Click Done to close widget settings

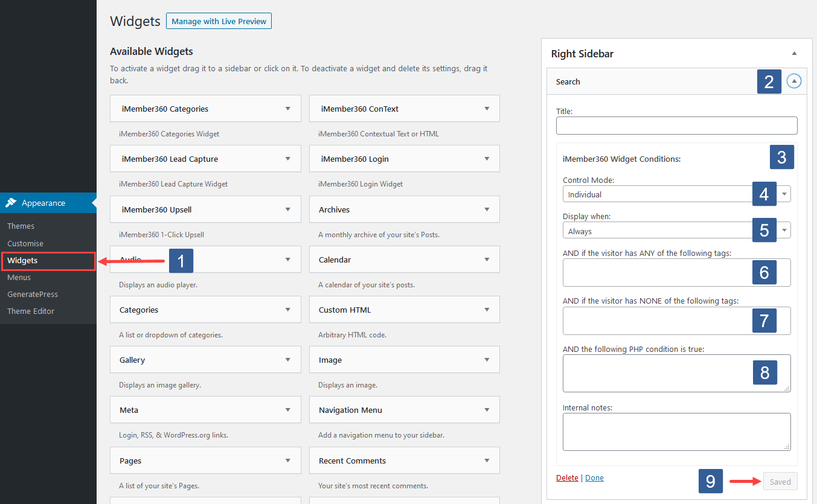click(594, 477)
